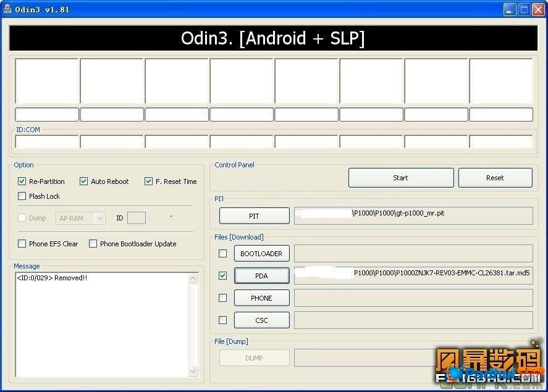This screenshot has width=548, height=392.
Task: Click the PHONE path field
Action: point(413,298)
